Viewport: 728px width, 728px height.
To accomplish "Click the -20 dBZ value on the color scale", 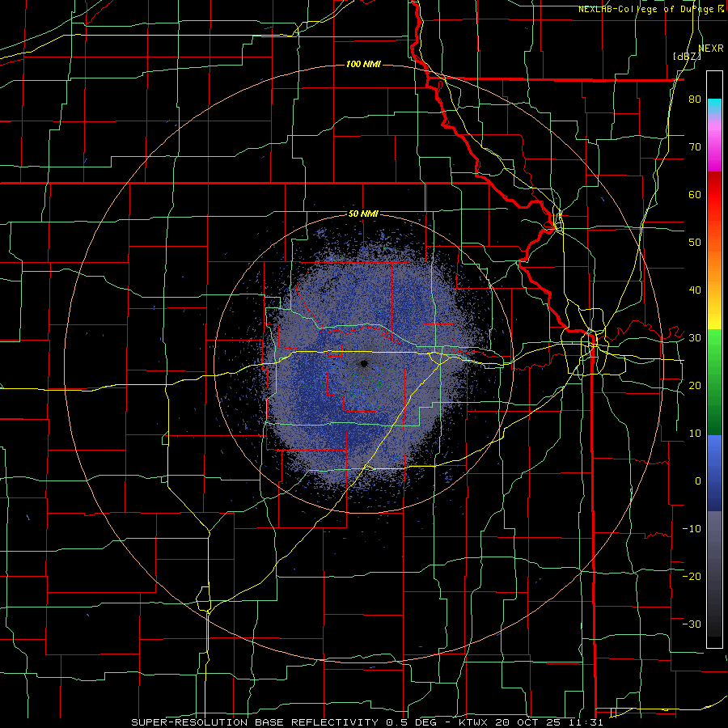I will click(692, 576).
